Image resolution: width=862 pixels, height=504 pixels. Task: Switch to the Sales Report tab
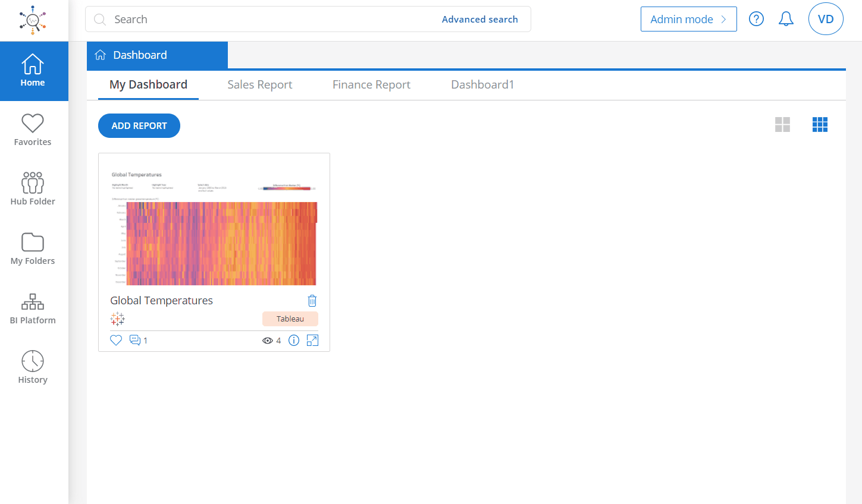pyautogui.click(x=259, y=84)
